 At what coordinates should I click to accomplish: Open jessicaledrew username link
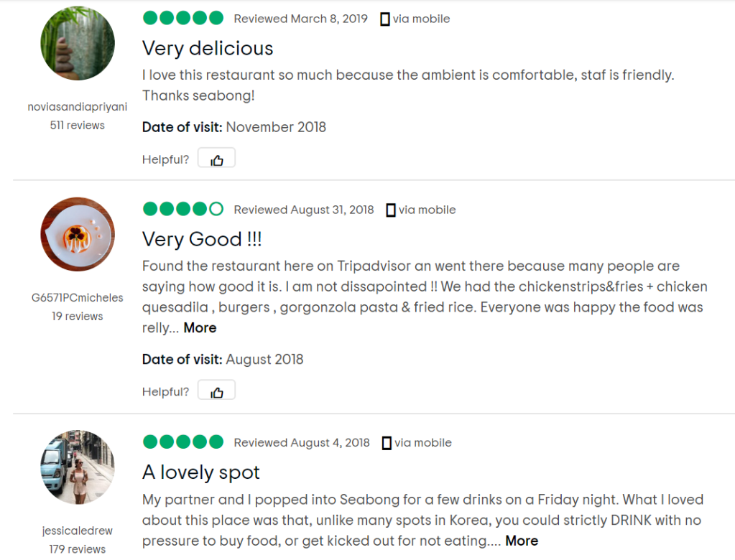78,532
